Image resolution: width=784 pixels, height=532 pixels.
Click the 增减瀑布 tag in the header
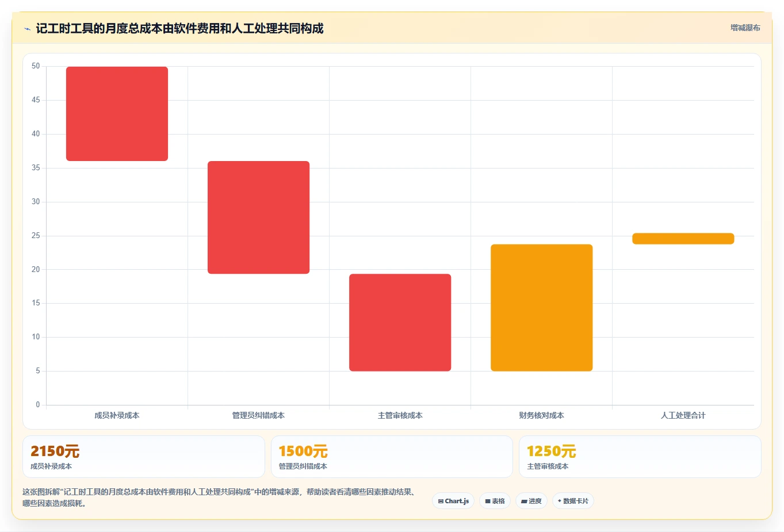click(x=745, y=28)
